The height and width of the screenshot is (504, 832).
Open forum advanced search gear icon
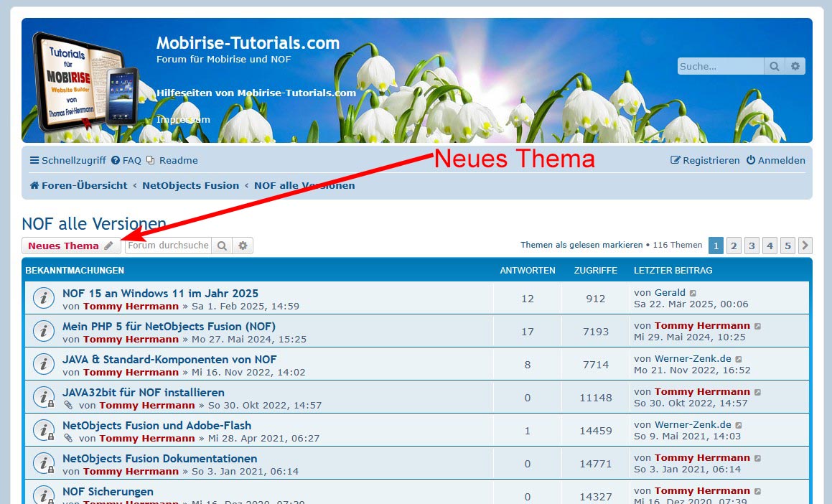coord(243,246)
